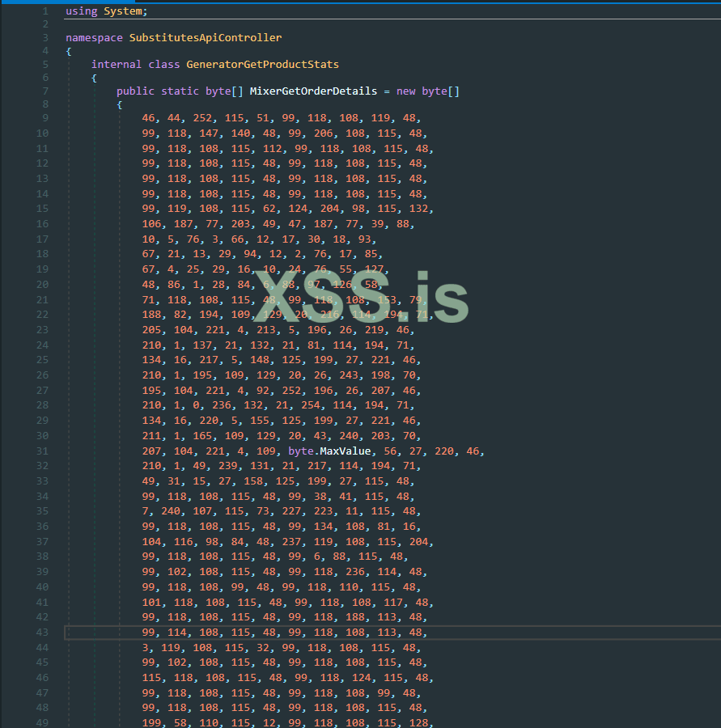The height and width of the screenshot is (728, 721).
Task: Click the 'class' keyword
Action: pyautogui.click(x=164, y=64)
